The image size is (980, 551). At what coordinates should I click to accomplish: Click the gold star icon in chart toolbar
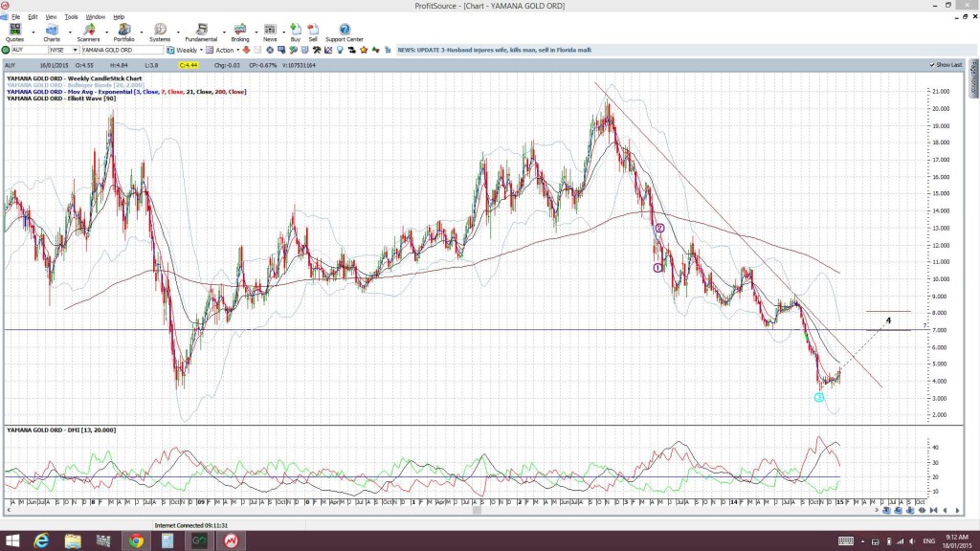[x=364, y=50]
